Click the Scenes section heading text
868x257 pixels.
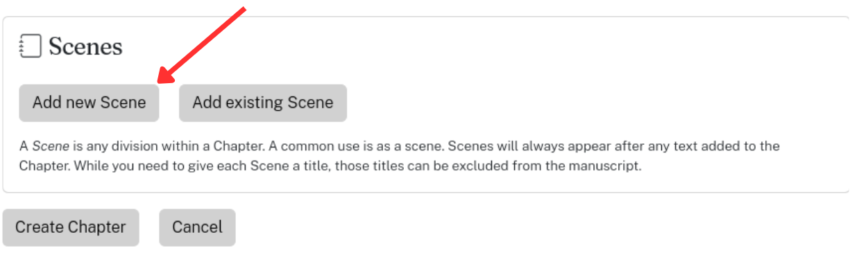(85, 47)
